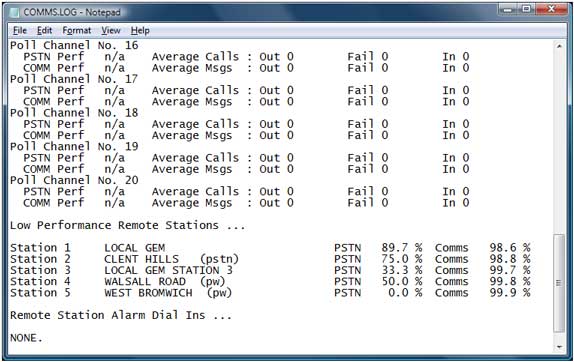Maximize the Notepad window
Viewport: 574px width, 362px height.
526,9
